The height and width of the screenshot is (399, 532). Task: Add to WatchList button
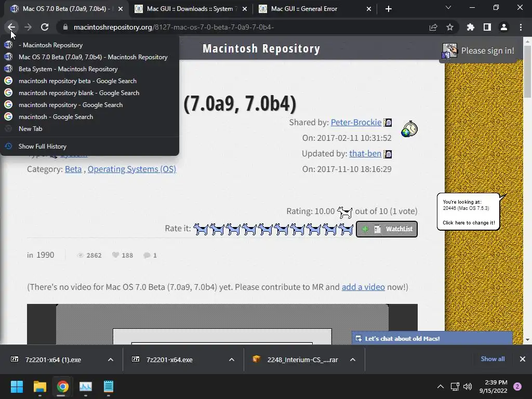point(387,229)
